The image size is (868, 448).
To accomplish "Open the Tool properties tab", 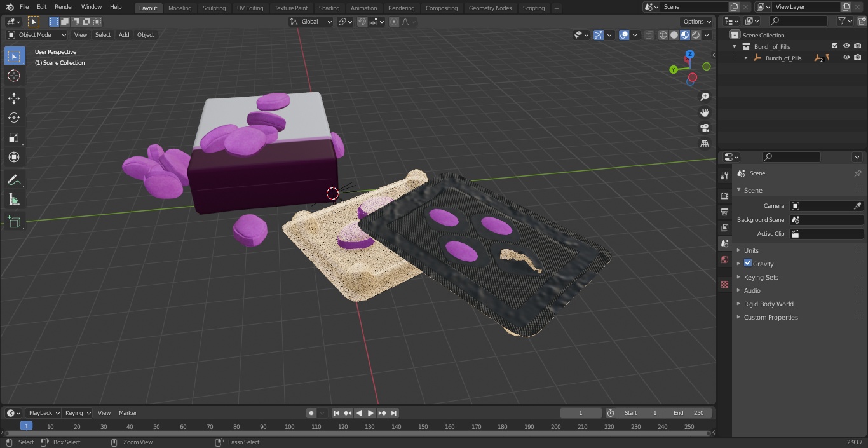I will [x=724, y=175].
